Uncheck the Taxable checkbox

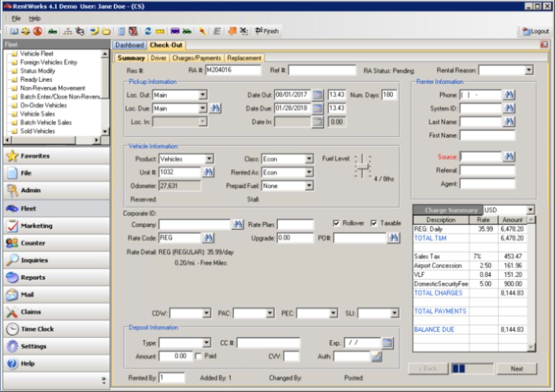point(374,223)
